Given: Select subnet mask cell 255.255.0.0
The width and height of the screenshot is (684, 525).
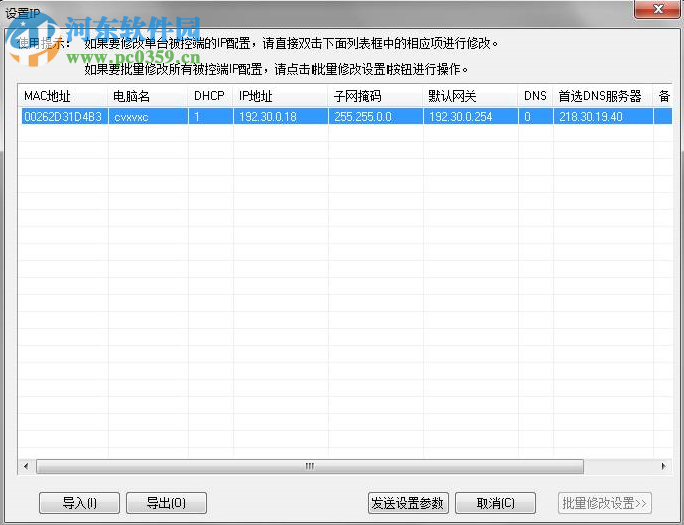Looking at the screenshot, I should [376, 116].
